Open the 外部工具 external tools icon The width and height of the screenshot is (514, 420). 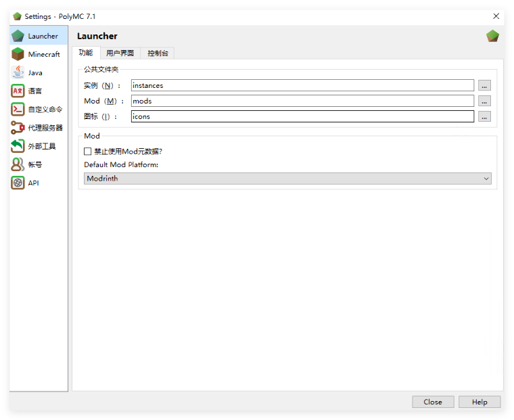[x=18, y=146]
